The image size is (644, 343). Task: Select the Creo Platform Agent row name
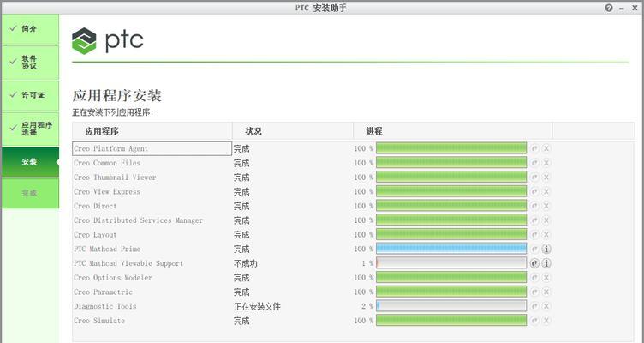pyautogui.click(x=110, y=148)
